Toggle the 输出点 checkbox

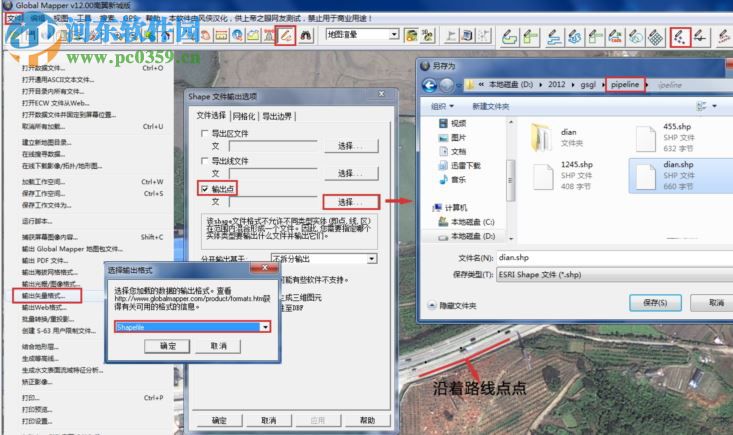pyautogui.click(x=205, y=189)
